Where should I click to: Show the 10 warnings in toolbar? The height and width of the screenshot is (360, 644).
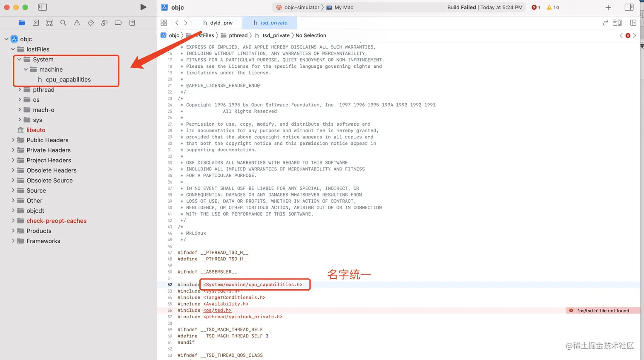tap(553, 7)
